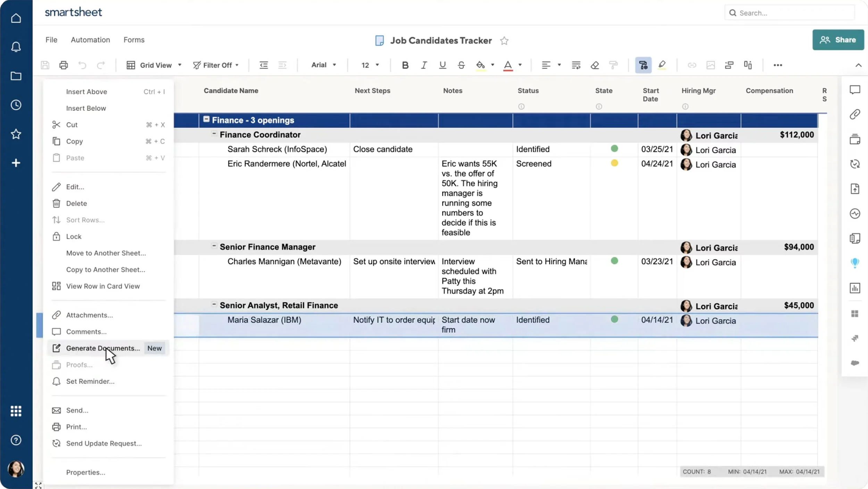The height and width of the screenshot is (489, 868).
Task: Collapse the Senior Finance Manager section
Action: (214, 246)
